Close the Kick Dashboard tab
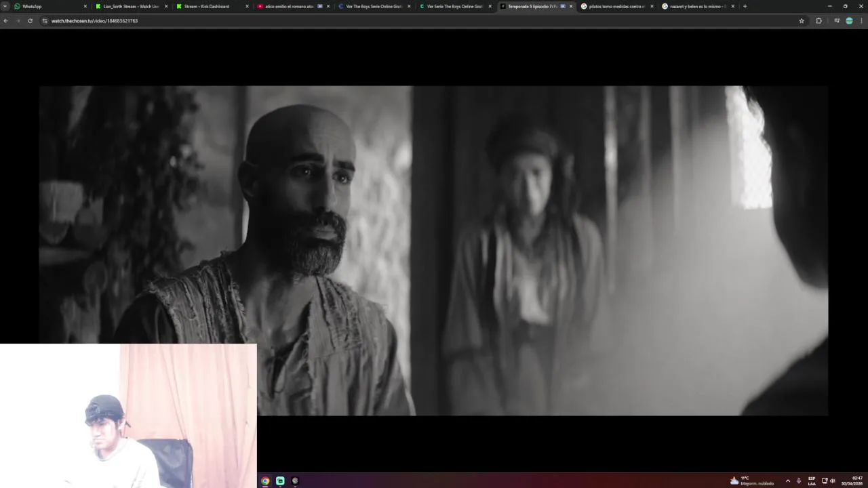The image size is (868, 488). click(x=247, y=6)
